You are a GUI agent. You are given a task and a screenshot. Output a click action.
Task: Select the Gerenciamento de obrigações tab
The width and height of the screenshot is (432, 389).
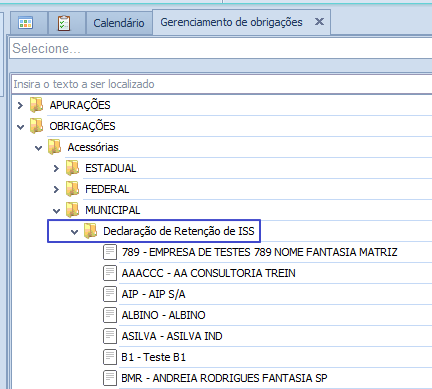231,22
